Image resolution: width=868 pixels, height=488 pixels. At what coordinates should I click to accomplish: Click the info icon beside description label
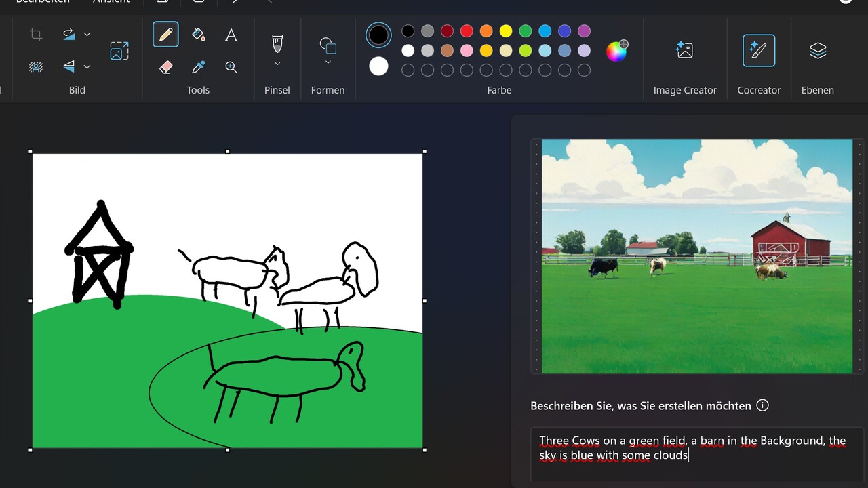pos(762,405)
